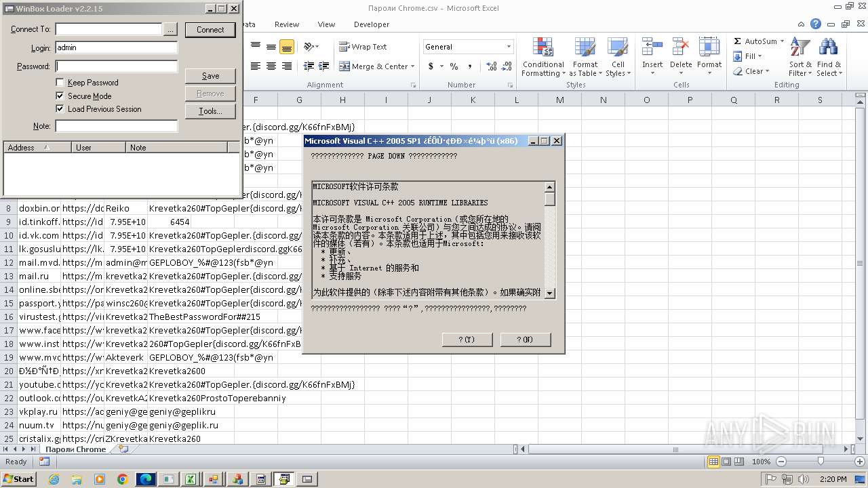Open Find & Select menu
This screenshot has width=868, height=488.
(829, 57)
